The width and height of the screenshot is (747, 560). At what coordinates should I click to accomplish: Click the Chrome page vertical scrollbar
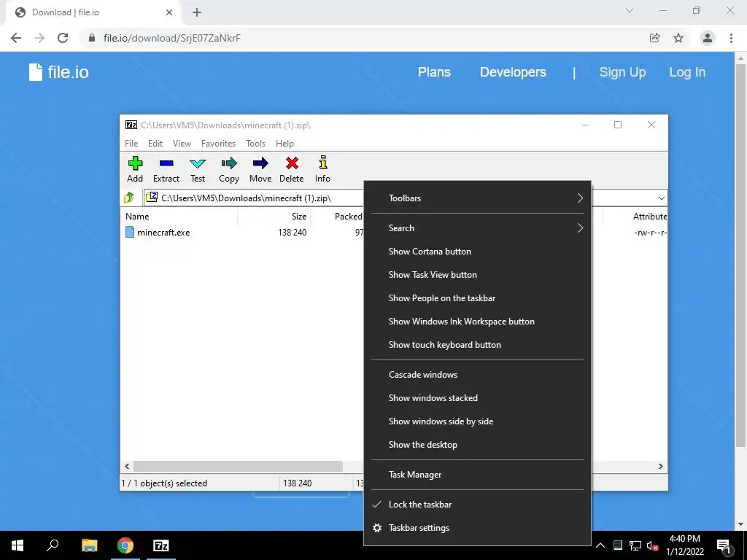740,254
